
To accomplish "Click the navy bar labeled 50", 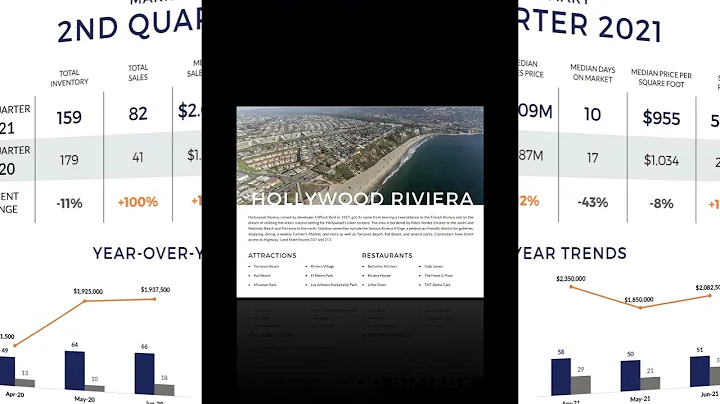I will 630,376.
